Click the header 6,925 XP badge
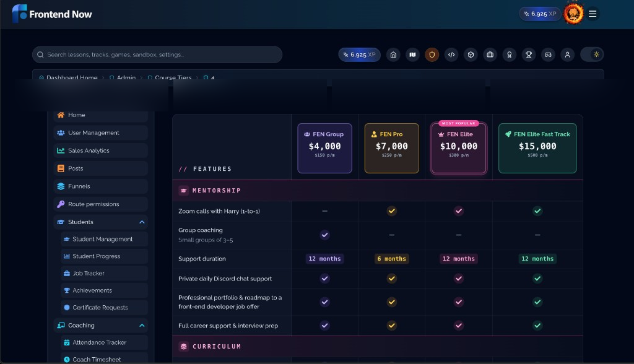 [540, 14]
